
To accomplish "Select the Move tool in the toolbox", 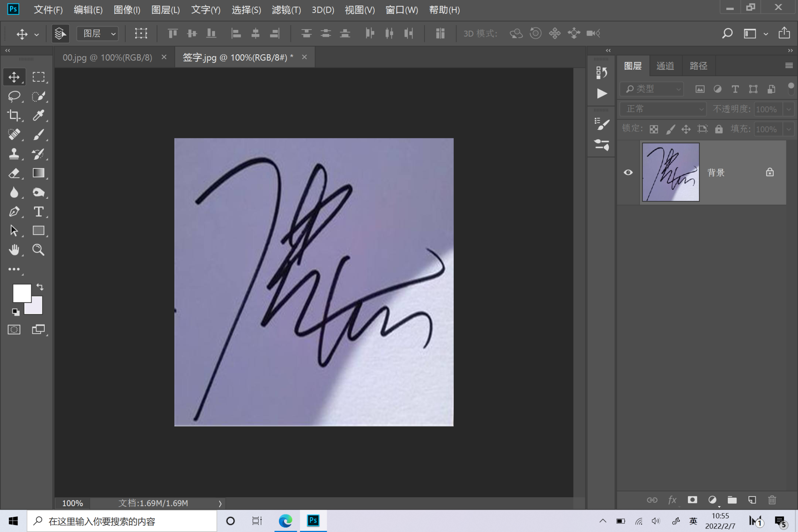I will coord(14,77).
